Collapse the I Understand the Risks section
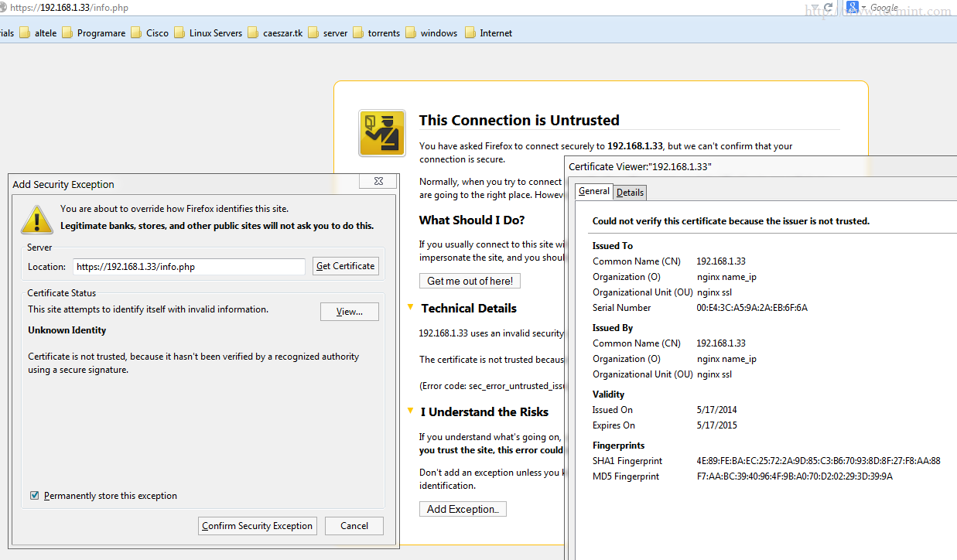Image resolution: width=957 pixels, height=560 pixels. point(410,411)
